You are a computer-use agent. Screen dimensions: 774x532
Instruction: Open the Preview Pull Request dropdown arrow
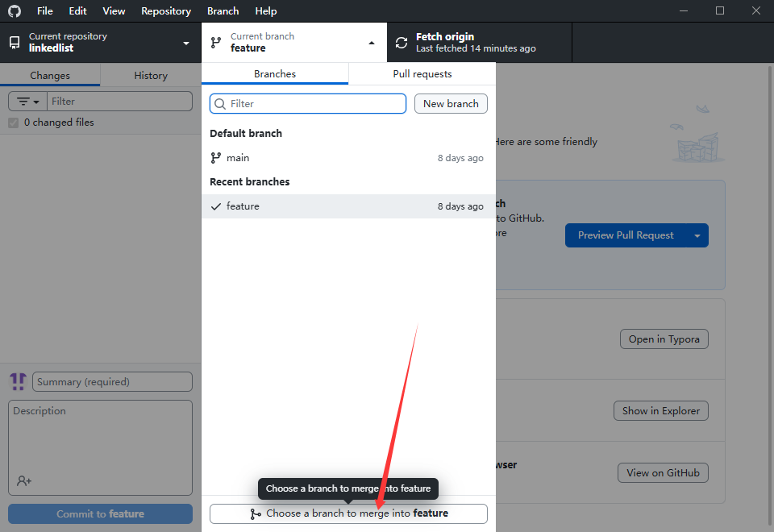click(x=697, y=235)
